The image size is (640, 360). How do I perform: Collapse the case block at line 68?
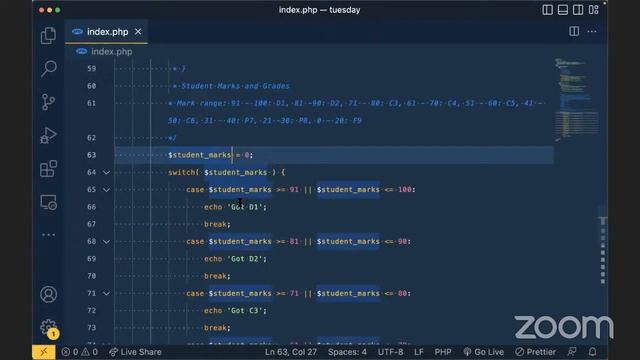pyautogui.click(x=106, y=242)
